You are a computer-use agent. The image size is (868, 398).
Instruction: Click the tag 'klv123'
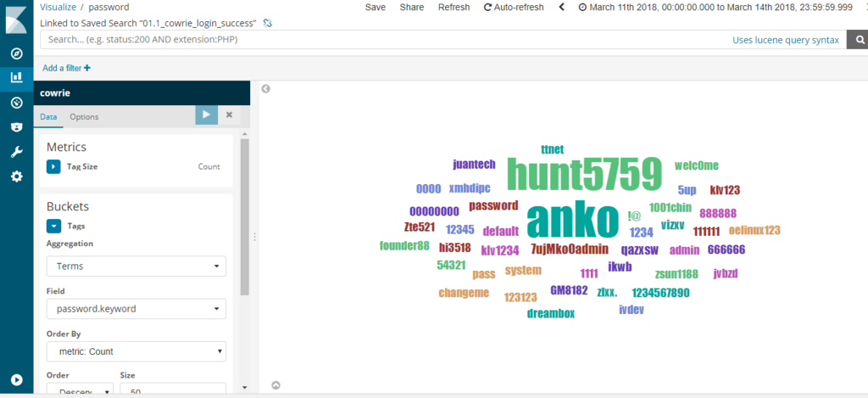[x=725, y=190]
